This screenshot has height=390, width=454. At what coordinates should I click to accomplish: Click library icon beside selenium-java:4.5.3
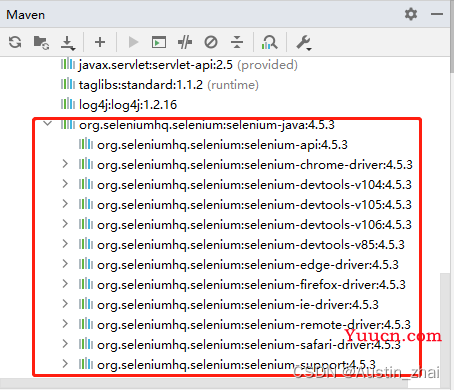pyautogui.click(x=68, y=124)
